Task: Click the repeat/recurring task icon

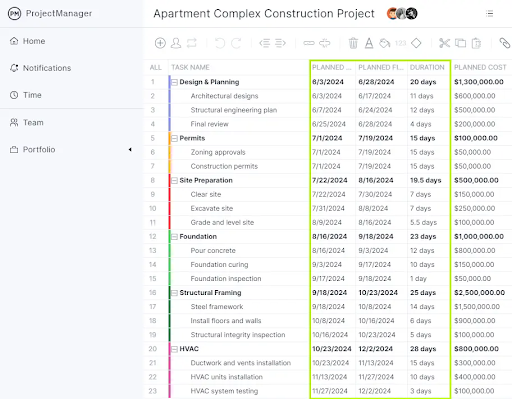Action: pos(192,43)
